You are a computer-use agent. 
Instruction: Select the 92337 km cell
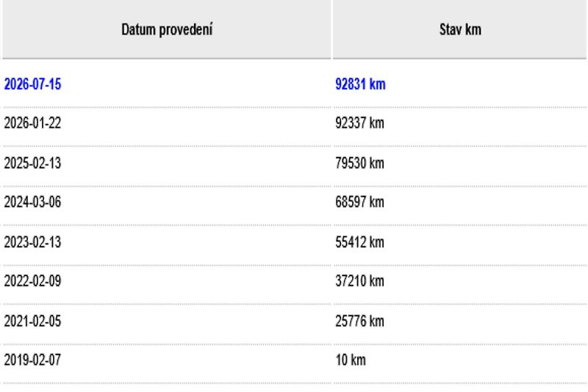tap(359, 123)
